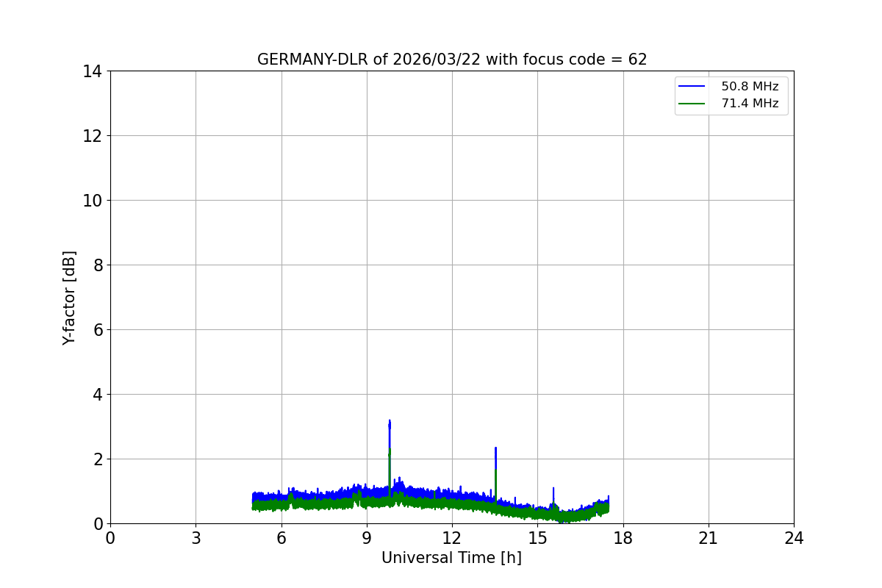Click the x-axis tick label '3'
Viewport: 882px width, 588px height.
[196, 538]
